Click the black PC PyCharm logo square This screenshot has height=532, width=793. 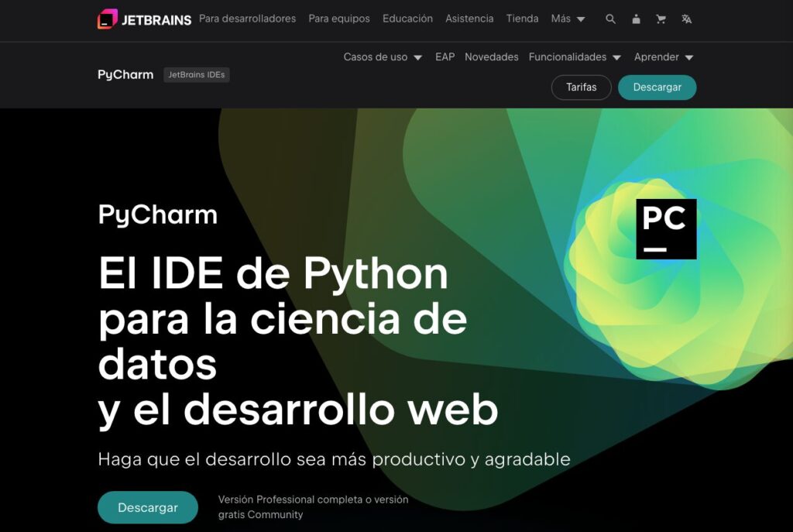point(666,229)
